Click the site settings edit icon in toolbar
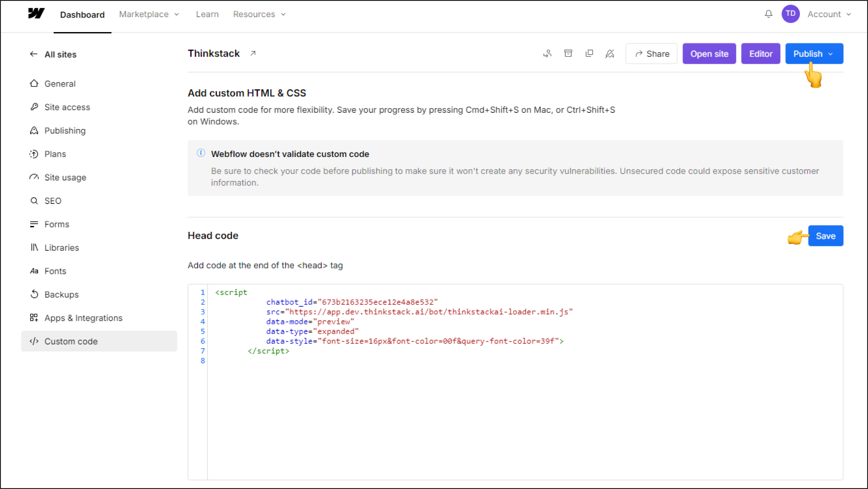Screen dimensions: 868x489 coord(610,54)
